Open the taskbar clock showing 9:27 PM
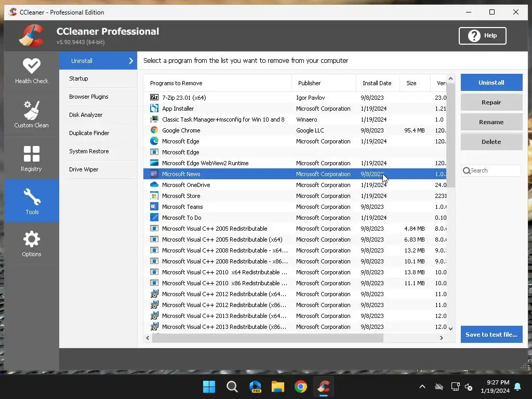The height and width of the screenshot is (399, 532). click(495, 387)
